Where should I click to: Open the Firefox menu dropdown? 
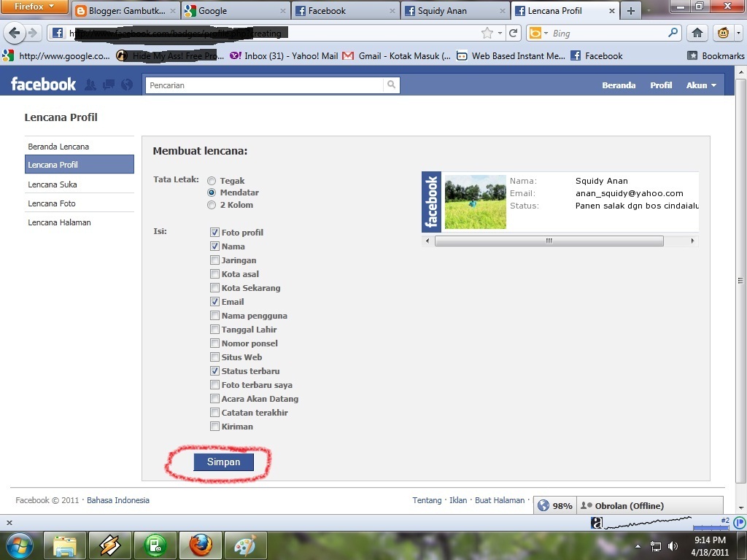[34, 7]
